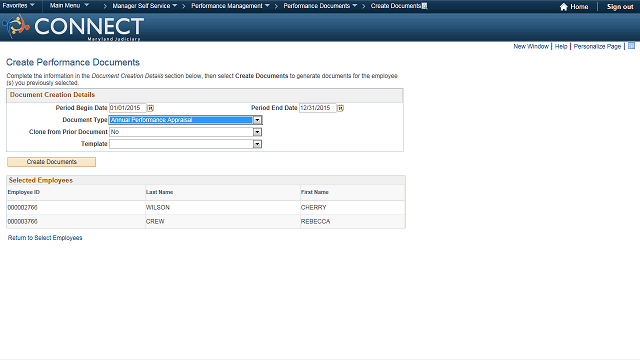This screenshot has width=640, height=360.
Task: Open calendar picker for Period Begin Date
Action: 151,108
